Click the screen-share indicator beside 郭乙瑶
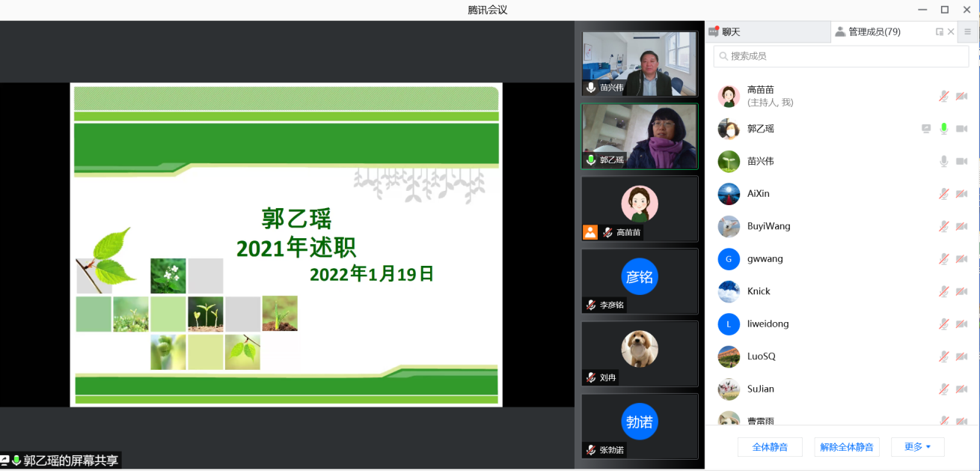The image size is (980, 471). coord(926,128)
